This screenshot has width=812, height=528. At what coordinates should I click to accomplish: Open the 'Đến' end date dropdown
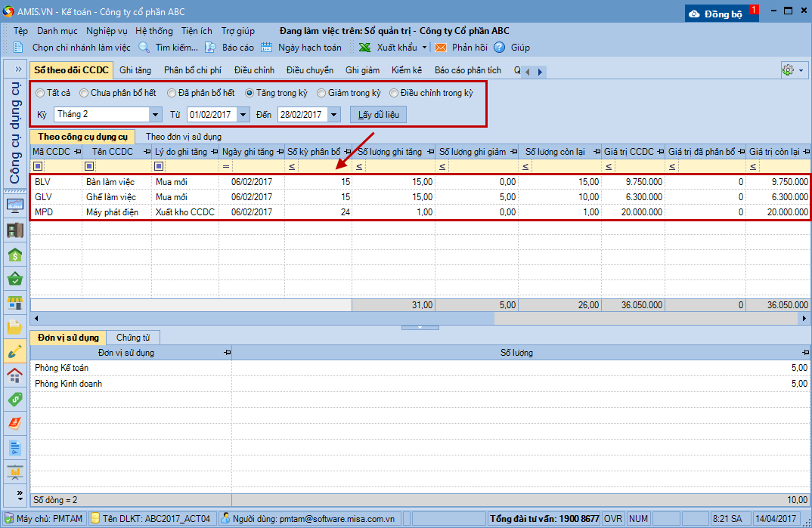(x=334, y=115)
